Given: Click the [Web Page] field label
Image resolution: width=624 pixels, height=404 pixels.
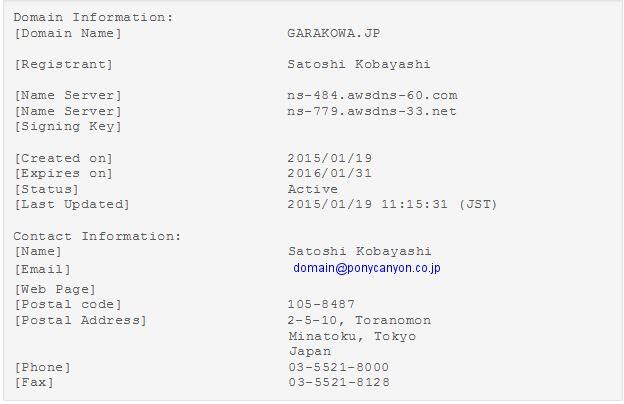Looking at the screenshot, I should pyautogui.click(x=55, y=289).
